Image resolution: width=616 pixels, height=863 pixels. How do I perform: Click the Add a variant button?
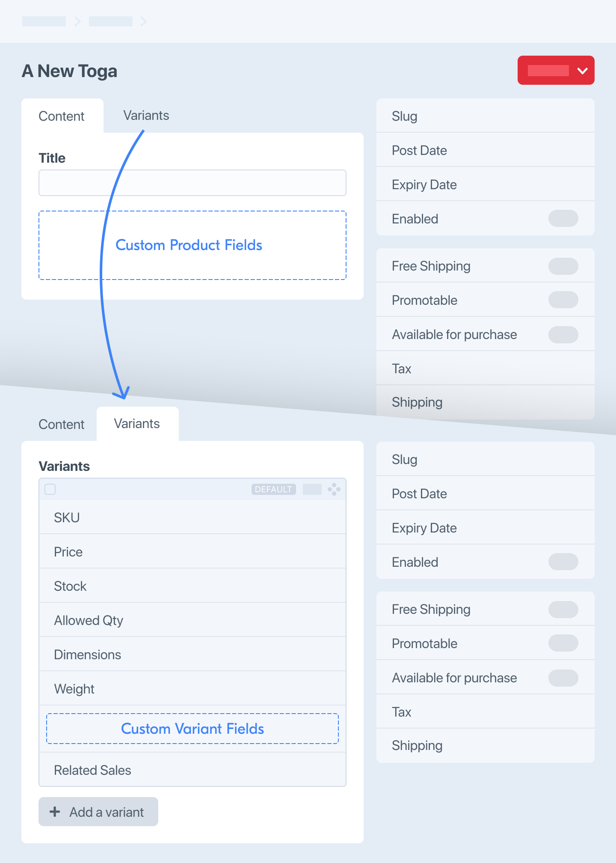pyautogui.click(x=98, y=812)
